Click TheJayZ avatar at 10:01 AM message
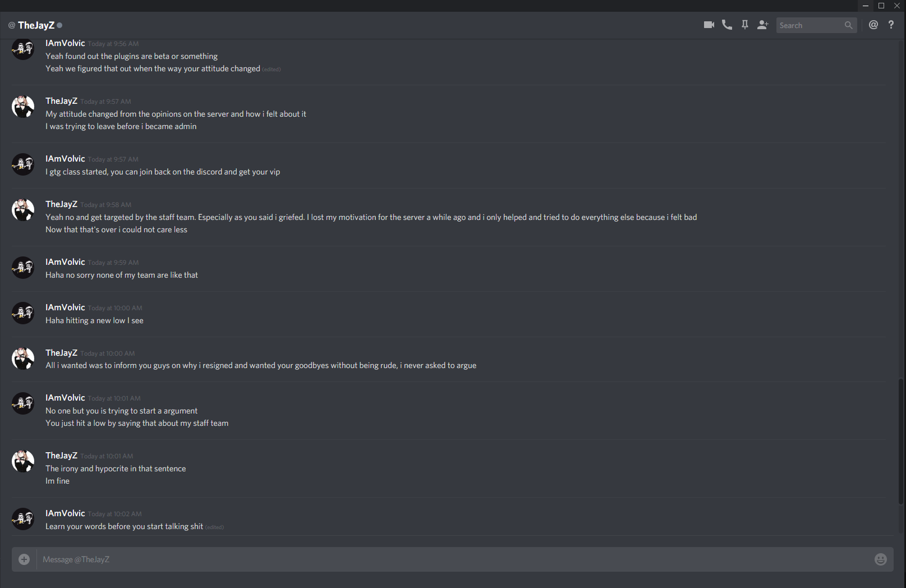The image size is (906, 588). coord(23,461)
